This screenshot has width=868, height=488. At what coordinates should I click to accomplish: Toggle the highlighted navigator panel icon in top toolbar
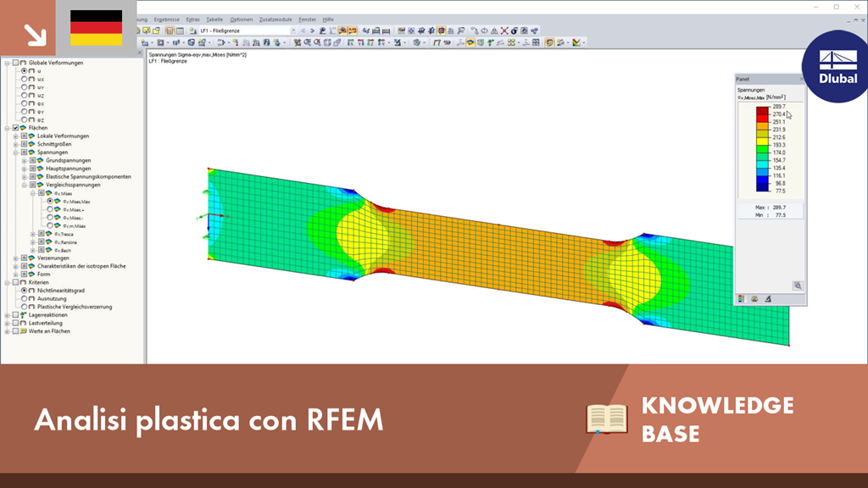coord(170,31)
